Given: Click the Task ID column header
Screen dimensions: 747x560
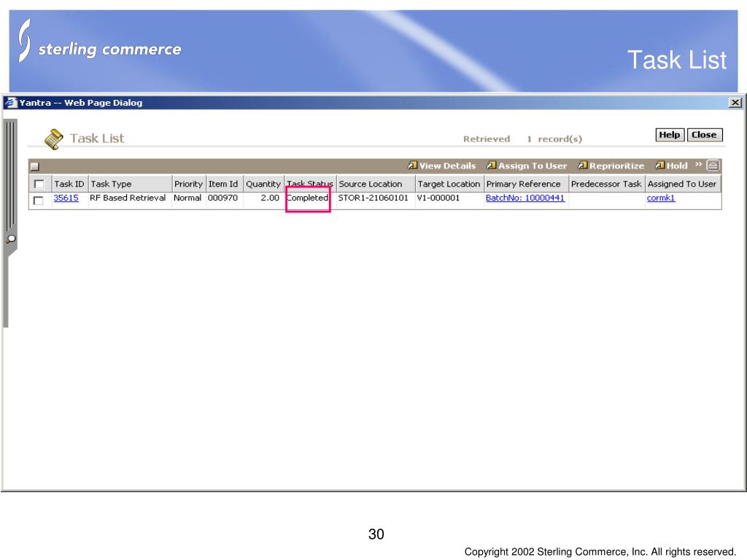Looking at the screenshot, I should (x=69, y=184).
